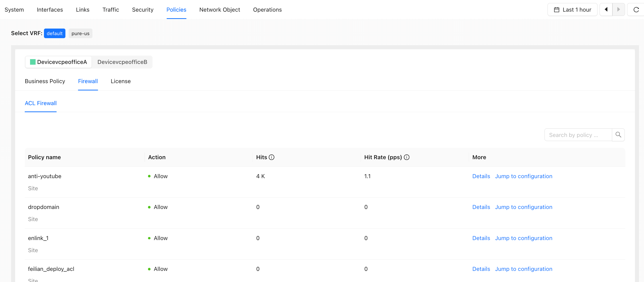Open Details for anti-youtube policy
This screenshot has height=282, width=644.
(x=481, y=176)
